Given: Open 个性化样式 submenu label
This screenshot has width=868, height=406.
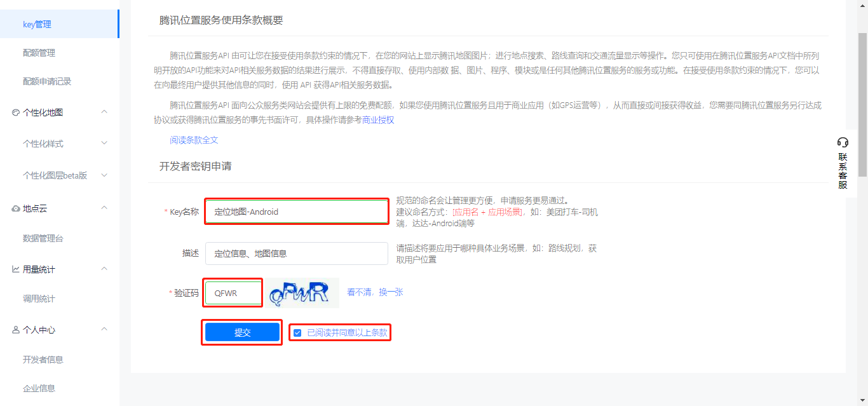Looking at the screenshot, I should coord(43,144).
